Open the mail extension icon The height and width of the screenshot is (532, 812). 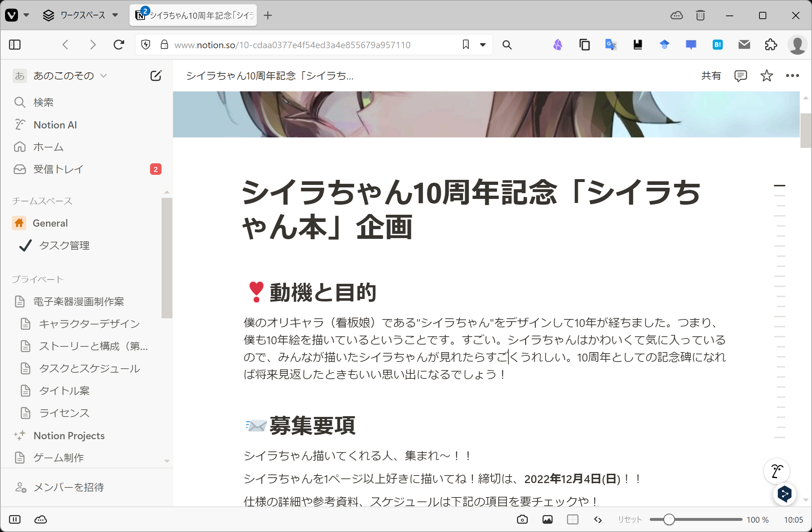tap(744, 45)
